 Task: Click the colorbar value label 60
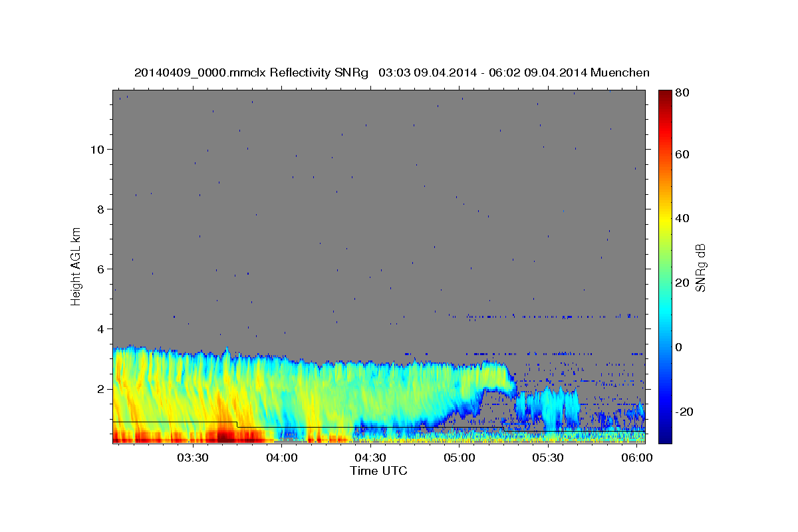point(682,154)
